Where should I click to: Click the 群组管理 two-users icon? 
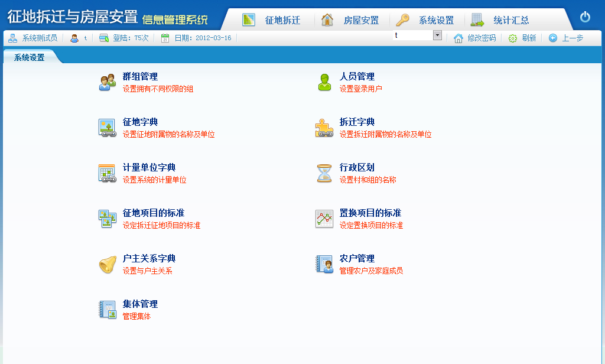(108, 82)
